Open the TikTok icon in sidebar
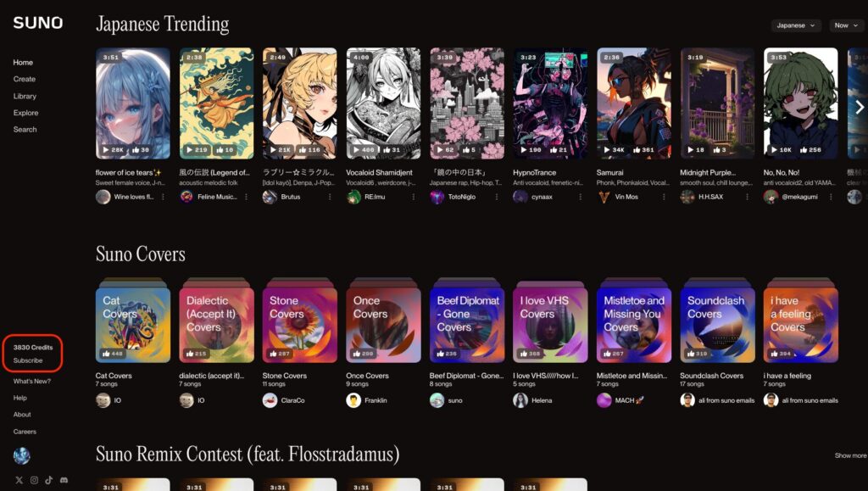 [x=48, y=480]
